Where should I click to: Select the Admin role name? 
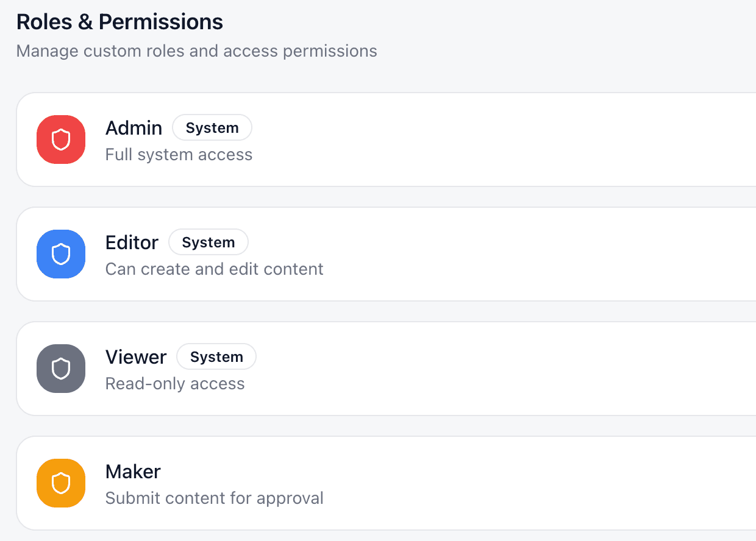pos(134,128)
